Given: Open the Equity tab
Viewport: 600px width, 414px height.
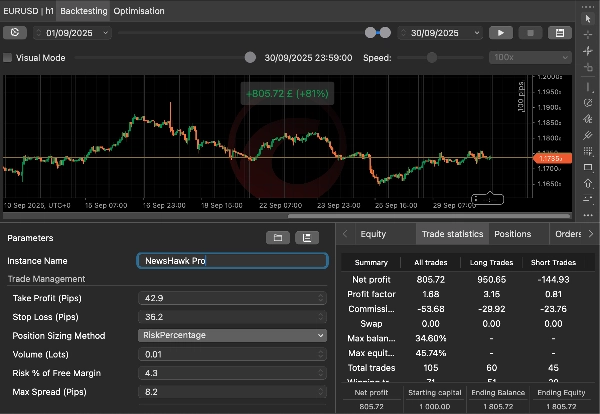Looking at the screenshot, I should click(372, 234).
